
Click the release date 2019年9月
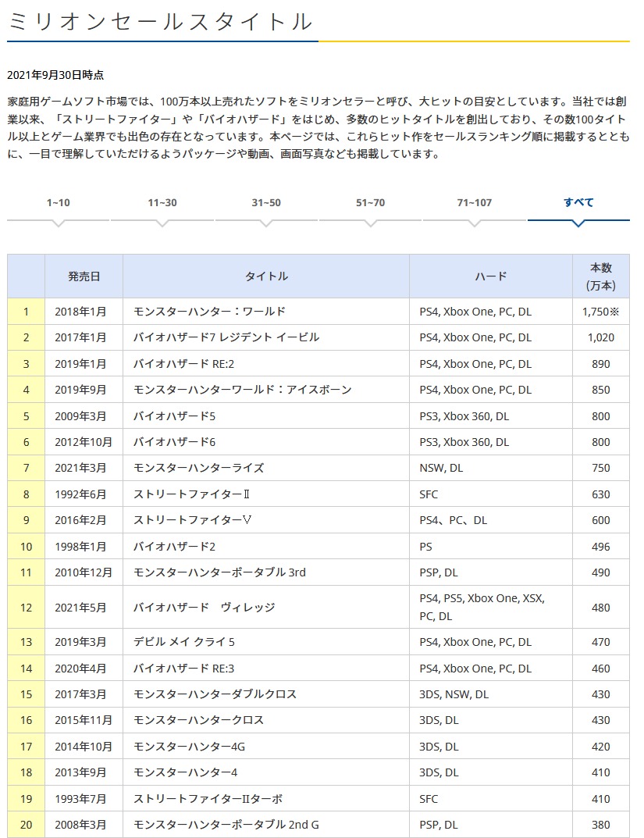pyautogui.click(x=80, y=390)
